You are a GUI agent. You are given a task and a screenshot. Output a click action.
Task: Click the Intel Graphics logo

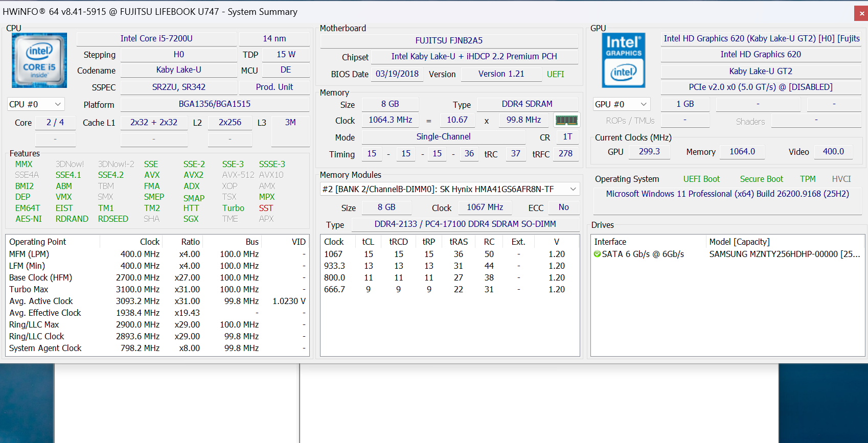(624, 60)
